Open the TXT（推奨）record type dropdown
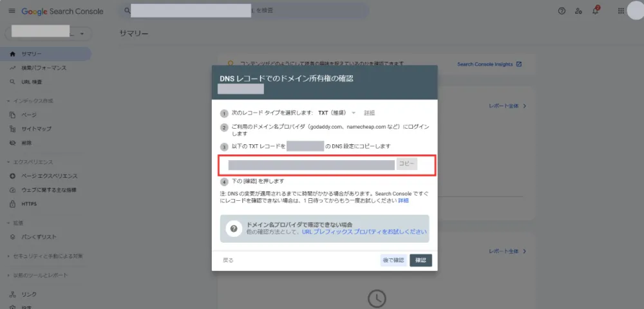Image resolution: width=644 pixels, height=309 pixels. [x=337, y=113]
